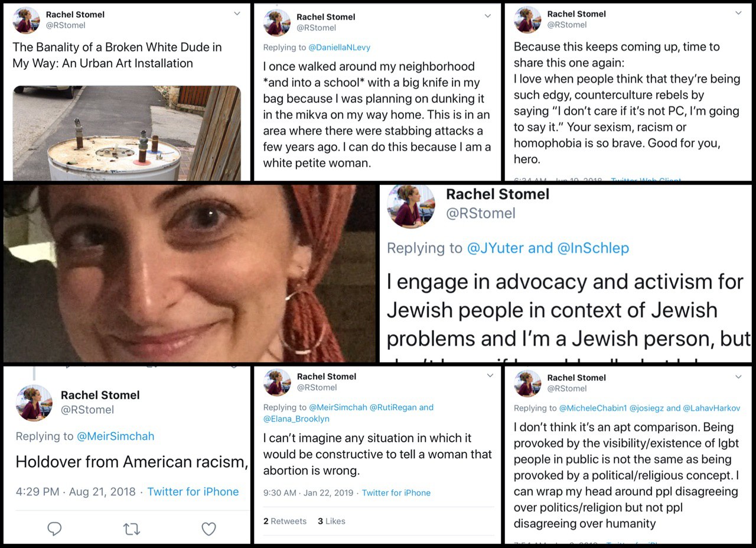Open the avatar on the abortion tweet
756x548 pixels.
click(277, 382)
